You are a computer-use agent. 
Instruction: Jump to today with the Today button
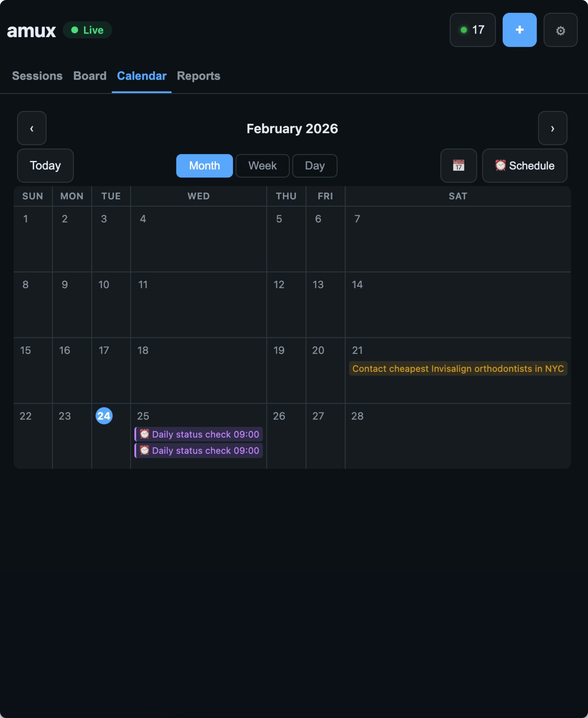click(45, 166)
